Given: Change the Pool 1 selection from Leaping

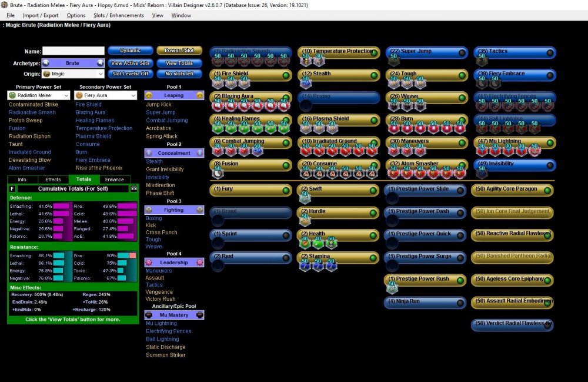Looking at the screenshot, I should (x=174, y=95).
